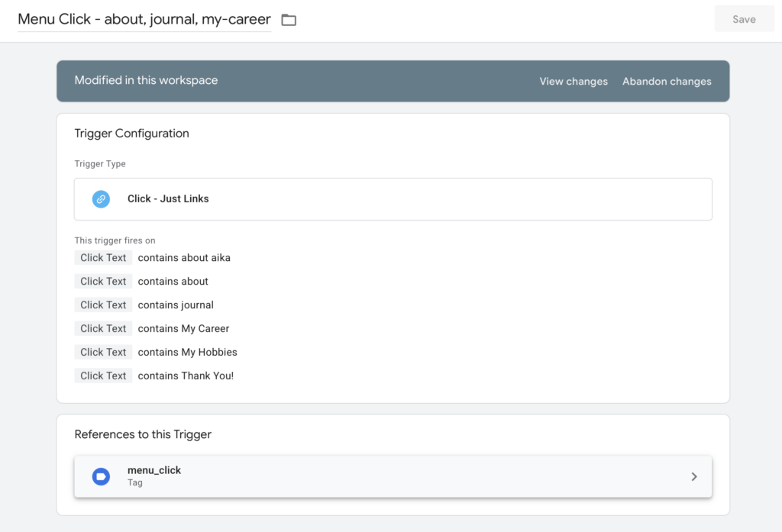Select the 'contains Thank You!' condition
Viewport: 782px width, 532px height.
coord(186,376)
